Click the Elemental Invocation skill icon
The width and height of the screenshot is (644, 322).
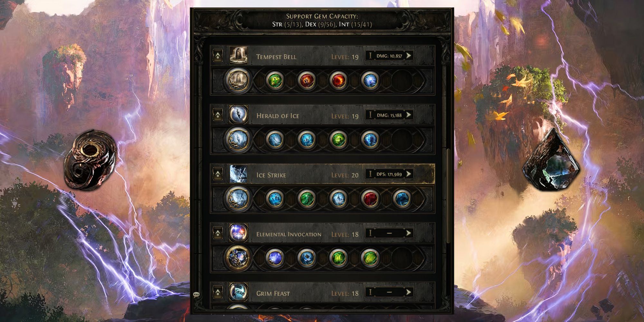click(x=239, y=233)
